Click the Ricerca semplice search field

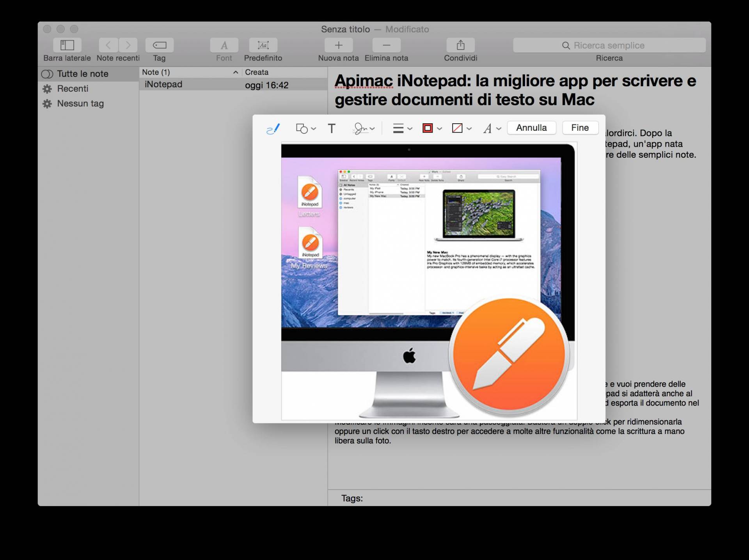coord(609,45)
